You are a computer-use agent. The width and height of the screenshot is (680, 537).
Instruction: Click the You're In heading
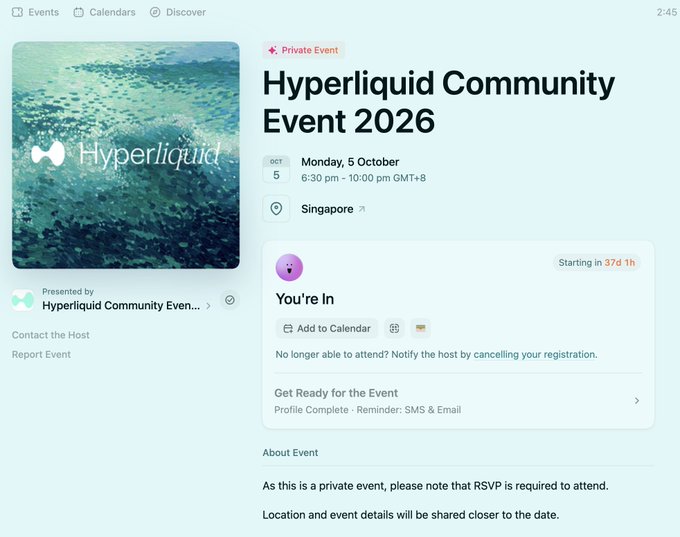pos(305,299)
